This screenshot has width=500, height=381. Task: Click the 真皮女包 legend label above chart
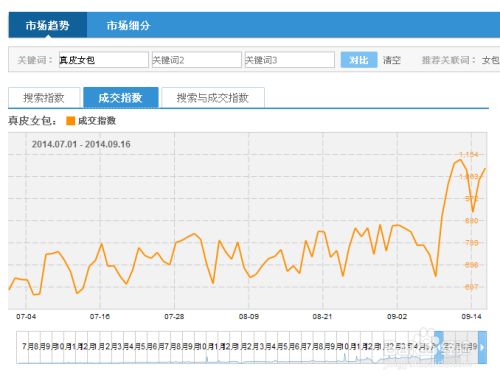pos(32,121)
